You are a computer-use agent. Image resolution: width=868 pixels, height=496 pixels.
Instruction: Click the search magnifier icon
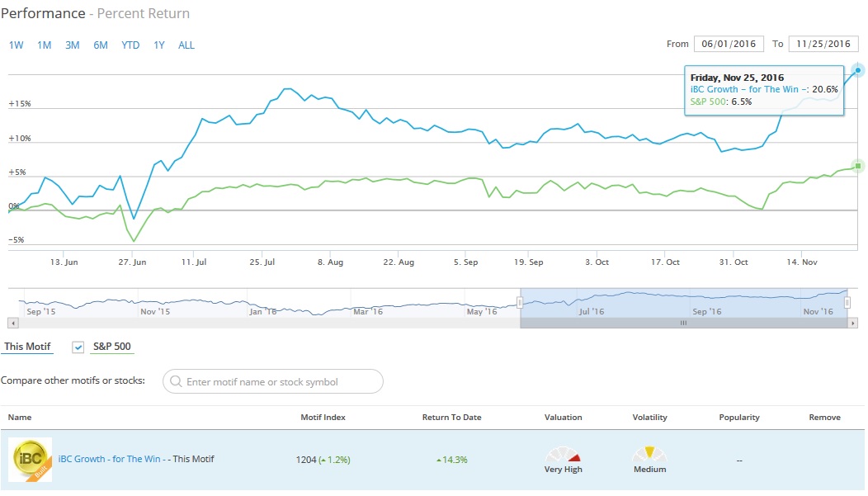pos(176,381)
